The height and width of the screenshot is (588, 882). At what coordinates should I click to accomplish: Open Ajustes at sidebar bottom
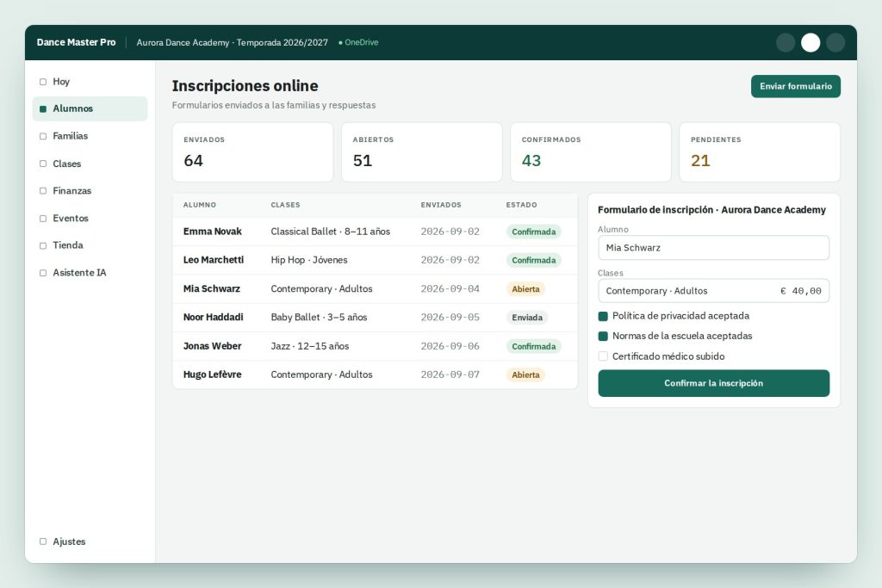click(90, 542)
